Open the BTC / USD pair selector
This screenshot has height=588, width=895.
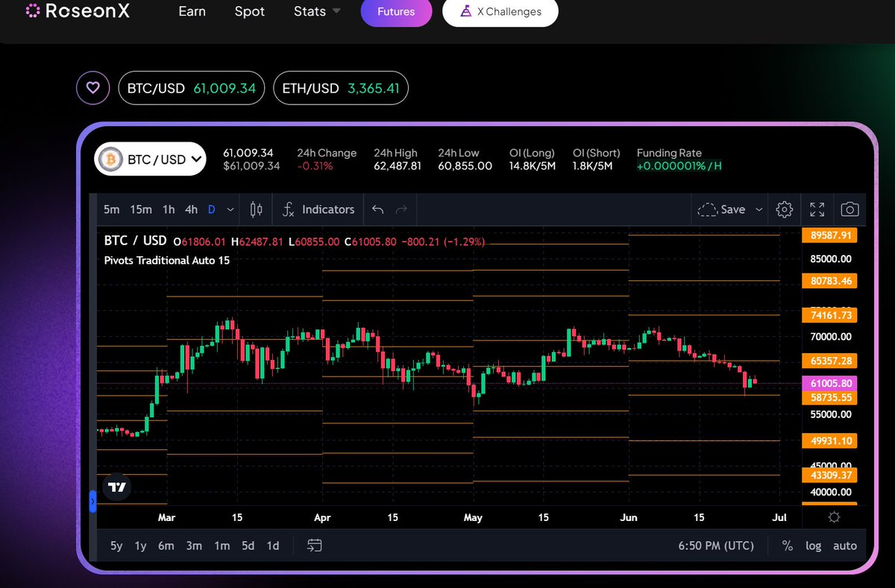[151, 159]
